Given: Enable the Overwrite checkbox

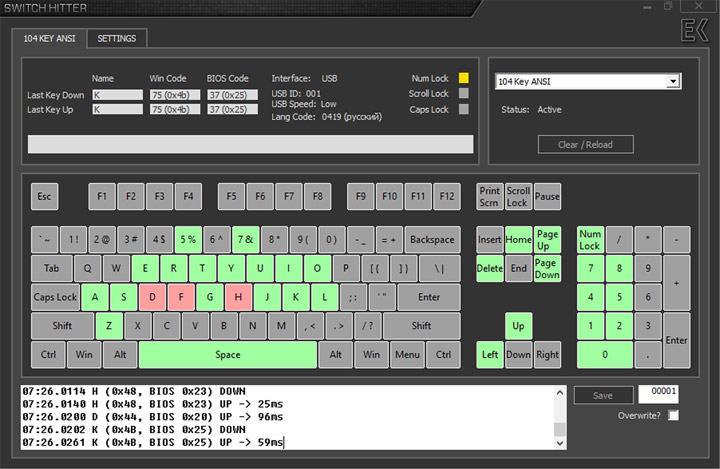Looking at the screenshot, I should [673, 415].
